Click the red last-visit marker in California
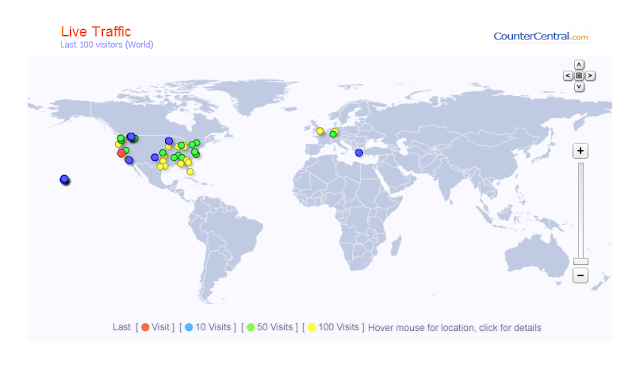Image resolution: width=640 pixels, height=381 pixels. [121, 153]
